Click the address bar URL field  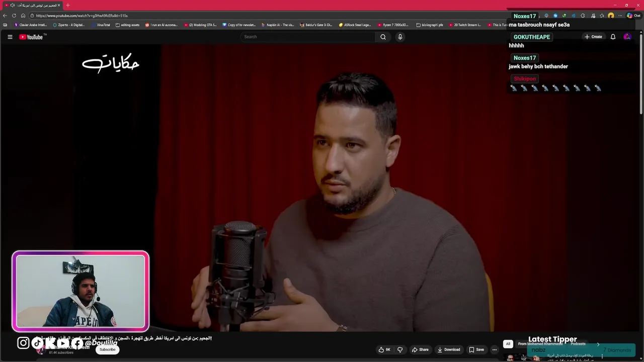[267, 16]
